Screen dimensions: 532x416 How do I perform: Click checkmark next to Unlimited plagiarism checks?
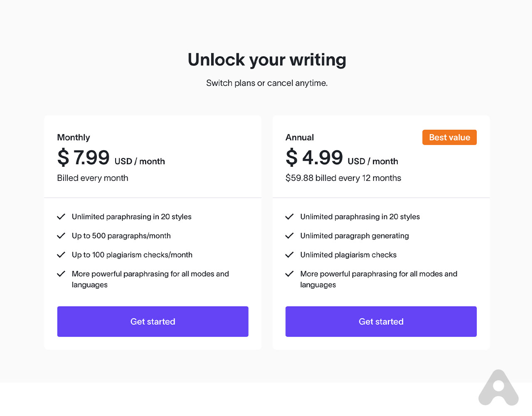(290, 255)
